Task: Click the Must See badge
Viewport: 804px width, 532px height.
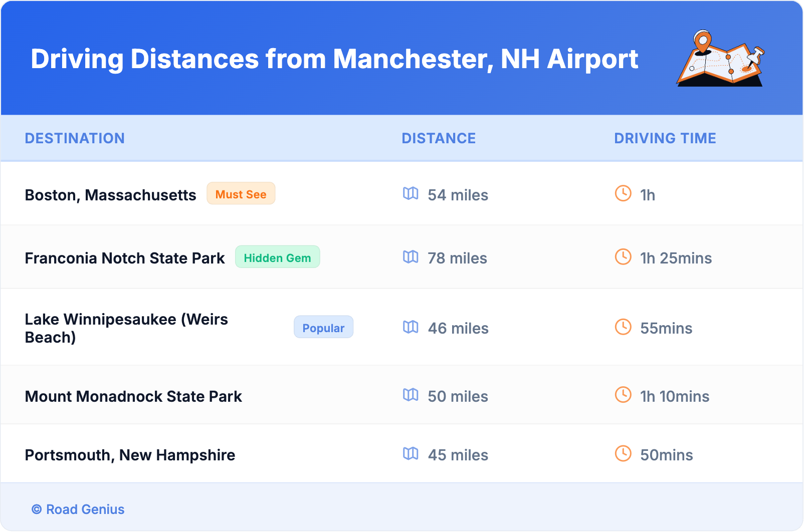Action: [x=241, y=194]
